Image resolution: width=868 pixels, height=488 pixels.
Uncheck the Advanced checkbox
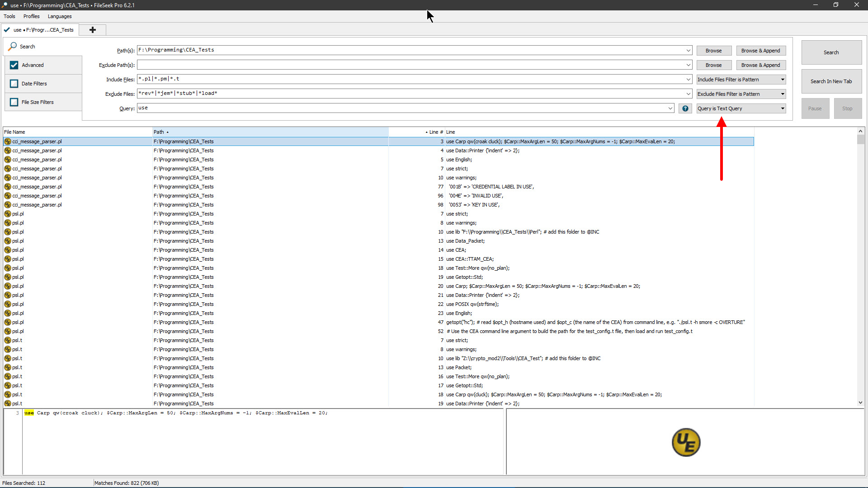(14, 65)
